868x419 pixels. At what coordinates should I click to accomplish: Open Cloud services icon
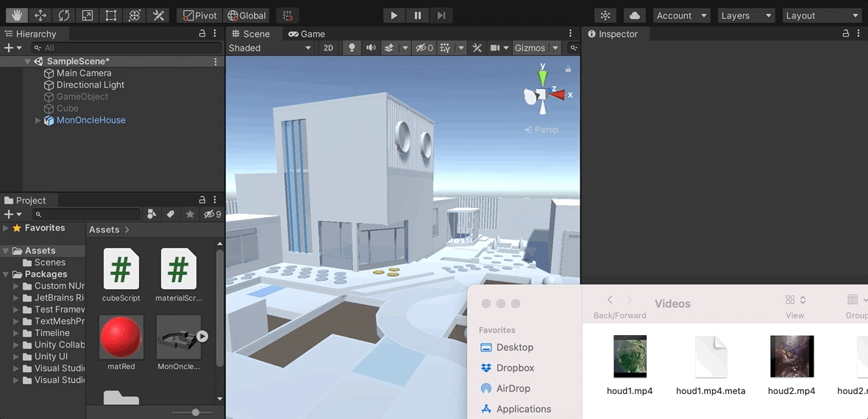[x=634, y=15]
